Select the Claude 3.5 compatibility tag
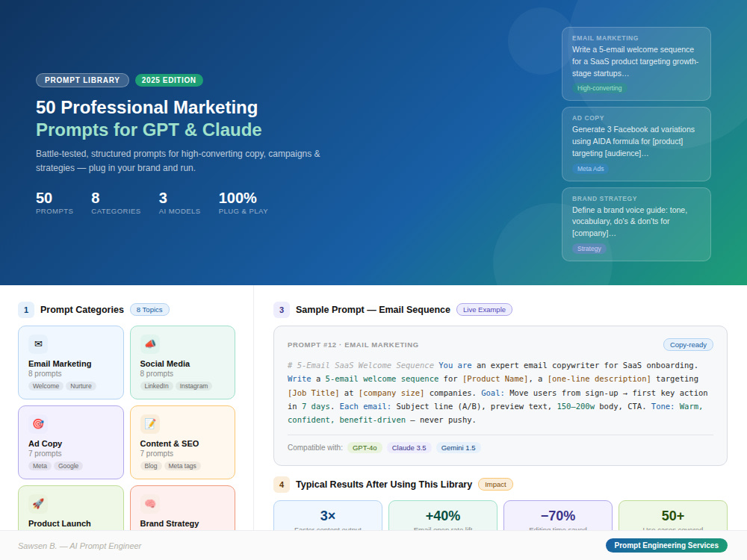Screen dimensions: 747x560 coord(409,447)
